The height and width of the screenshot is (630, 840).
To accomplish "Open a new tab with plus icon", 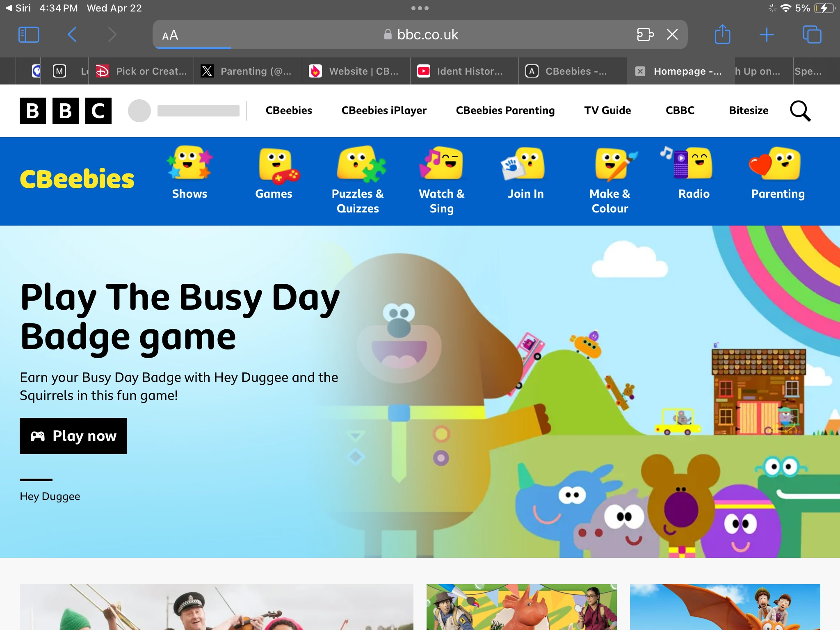I will click(x=766, y=34).
